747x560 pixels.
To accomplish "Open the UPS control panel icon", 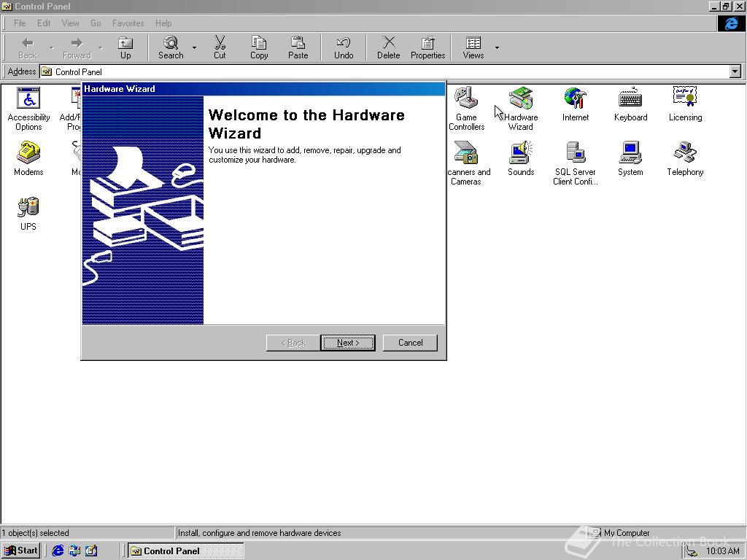I will pos(28,213).
